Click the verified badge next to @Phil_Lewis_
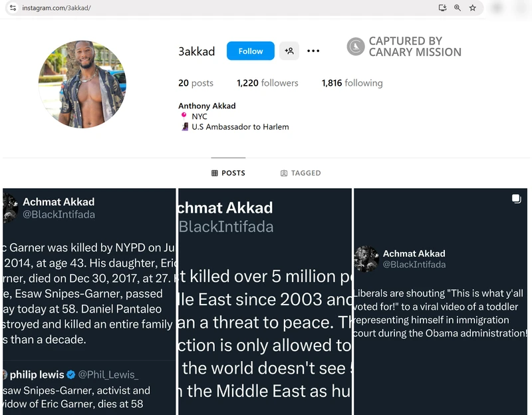The height and width of the screenshot is (415, 532). tap(71, 374)
